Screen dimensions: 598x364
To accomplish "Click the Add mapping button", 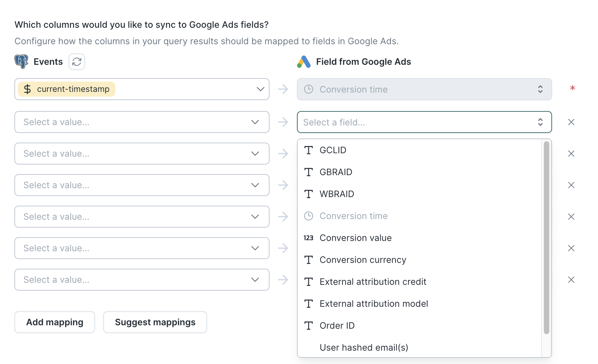I will click(55, 322).
